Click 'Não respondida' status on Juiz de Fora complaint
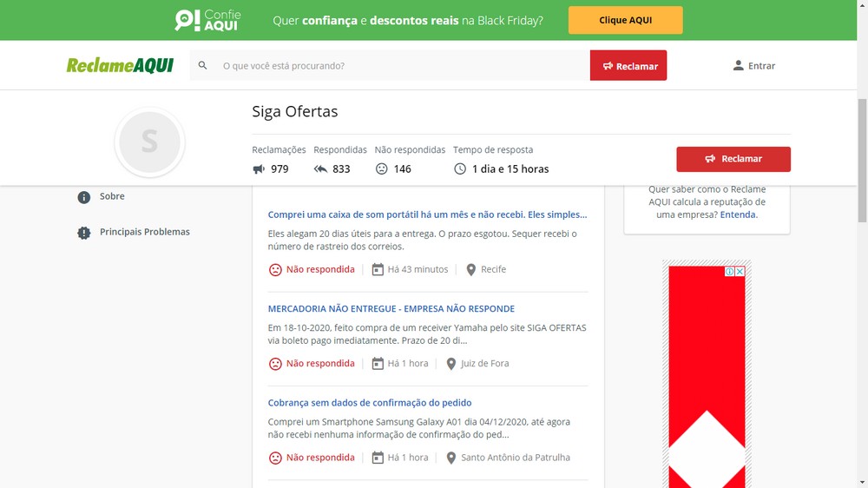Screen dimensions: 868x488 (x=320, y=363)
